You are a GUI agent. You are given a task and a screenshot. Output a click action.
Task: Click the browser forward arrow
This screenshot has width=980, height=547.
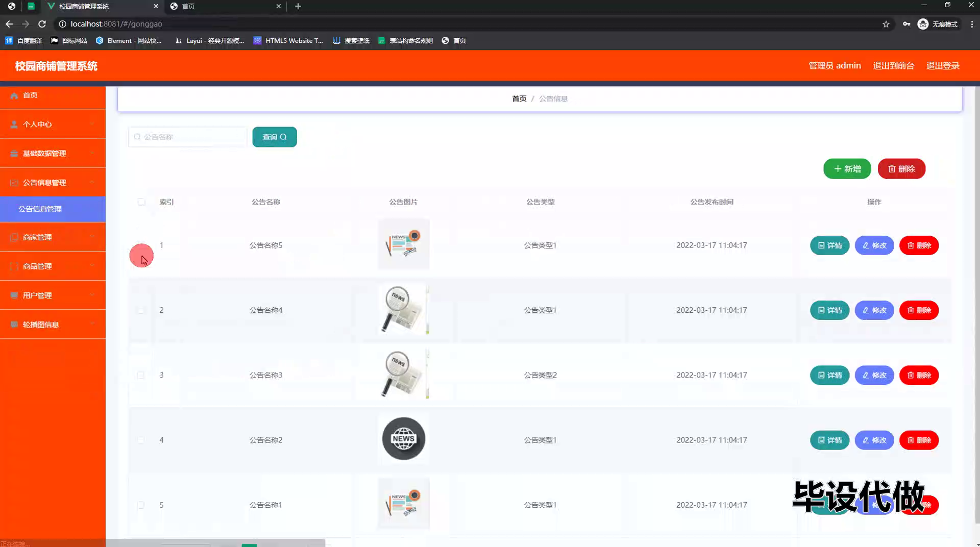(26, 24)
